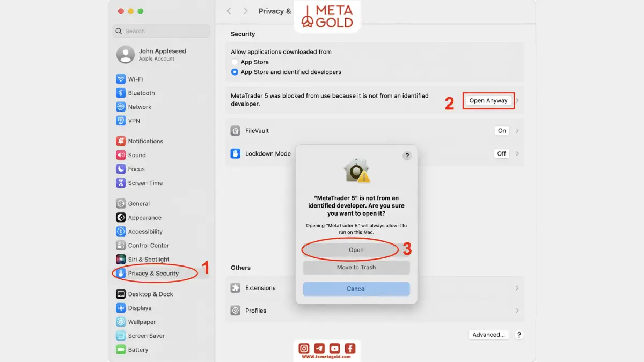This screenshot has height=362, width=644.
Task: Click the "Allow applications downloaded from" text
Action: pyautogui.click(x=281, y=52)
